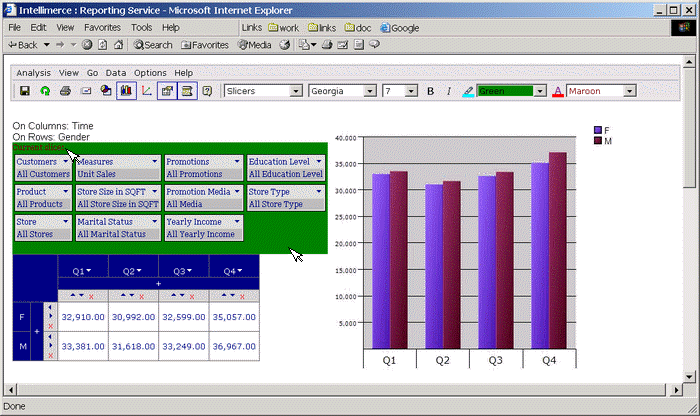This screenshot has height=416, width=700.
Task: Toggle the bar chart view button
Action: click(126, 91)
